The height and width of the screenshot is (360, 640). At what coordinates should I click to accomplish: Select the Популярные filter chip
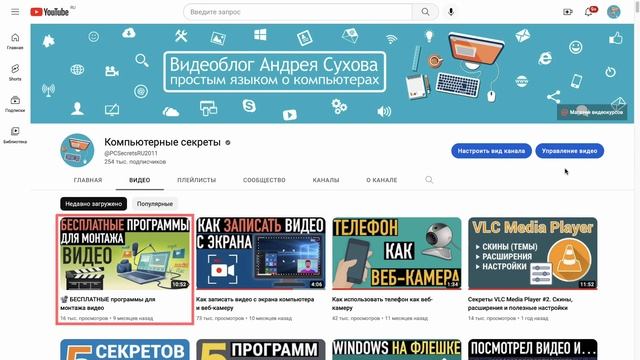[x=155, y=204]
